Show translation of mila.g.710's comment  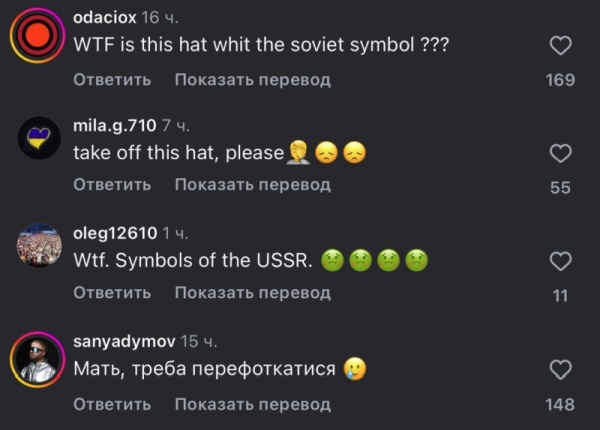click(253, 185)
